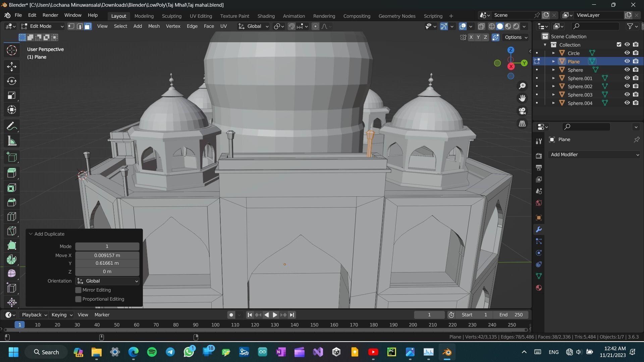This screenshot has height=362, width=644.
Task: Select the Inset Faces tool
Action: pyautogui.click(x=12, y=187)
